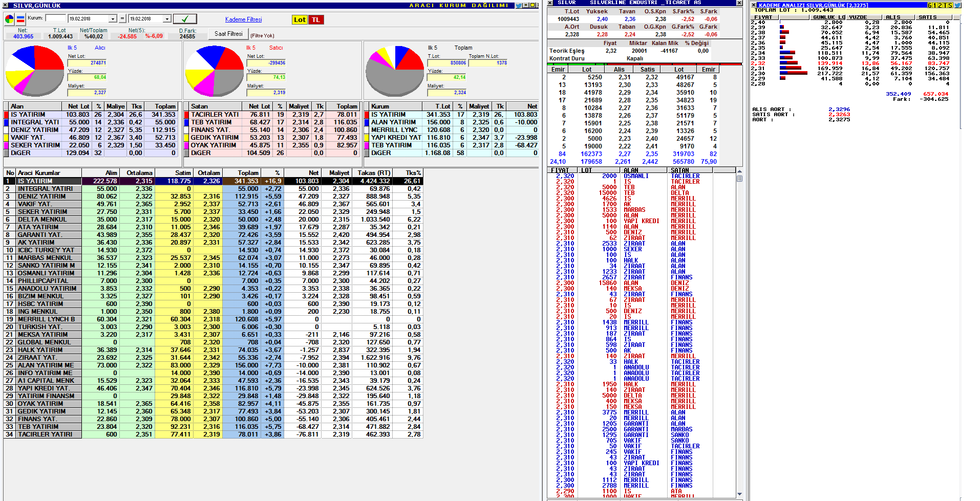Click Satis column header in order book
The width and height of the screenshot is (980, 501).
(647, 70)
